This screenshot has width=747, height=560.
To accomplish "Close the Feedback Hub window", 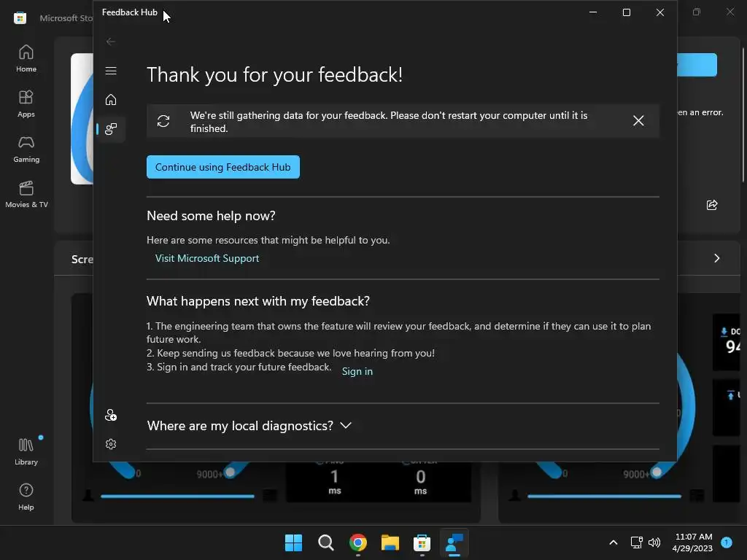I will click(x=659, y=12).
